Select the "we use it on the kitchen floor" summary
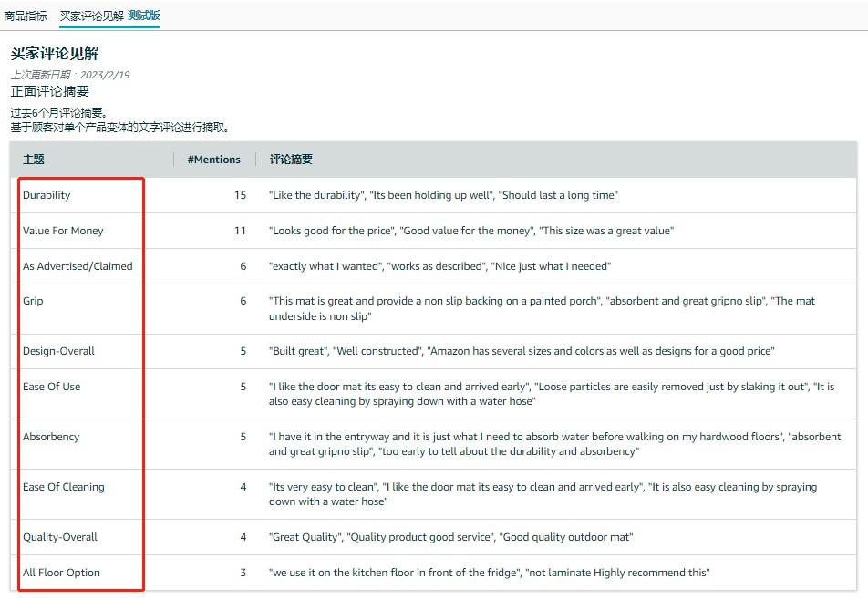868x610 pixels. pyautogui.click(x=490, y=573)
